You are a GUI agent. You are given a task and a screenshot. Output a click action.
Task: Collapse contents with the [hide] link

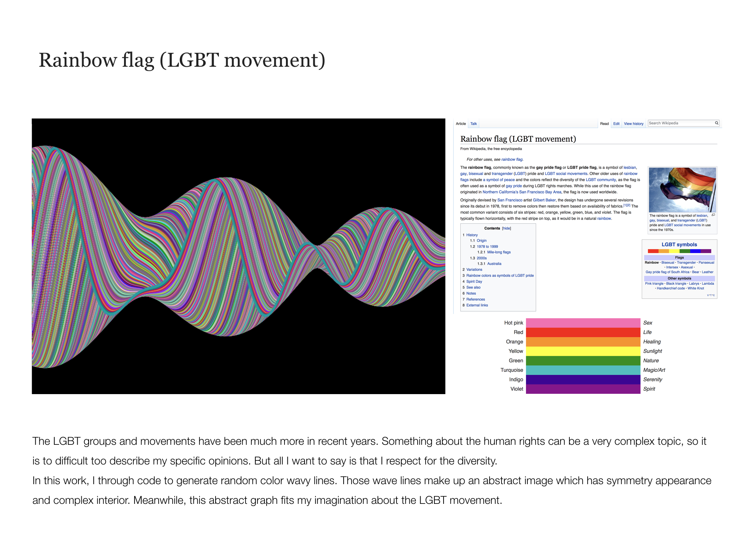click(506, 228)
